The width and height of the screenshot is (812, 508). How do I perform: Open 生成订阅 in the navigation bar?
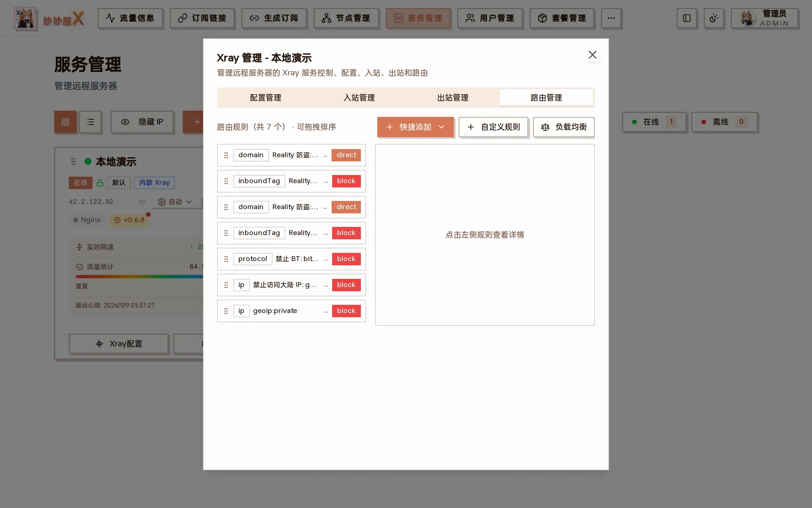coord(274,18)
